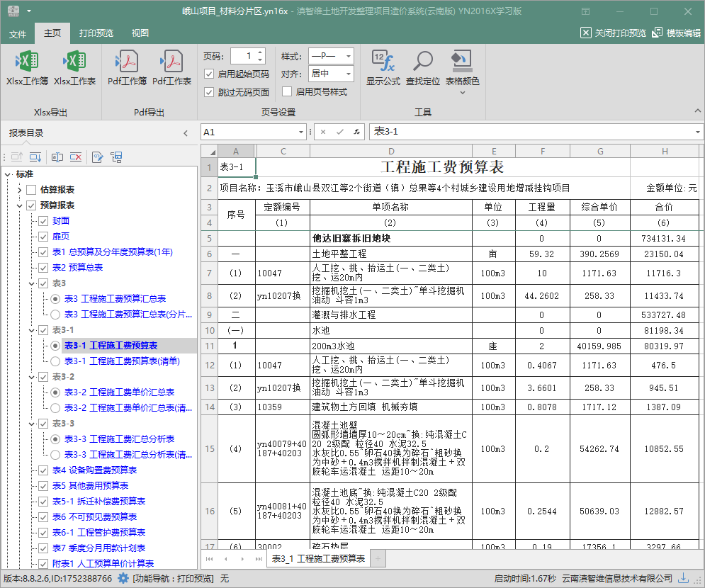
Task: Open the 样式 style dropdown
Action: (349, 56)
